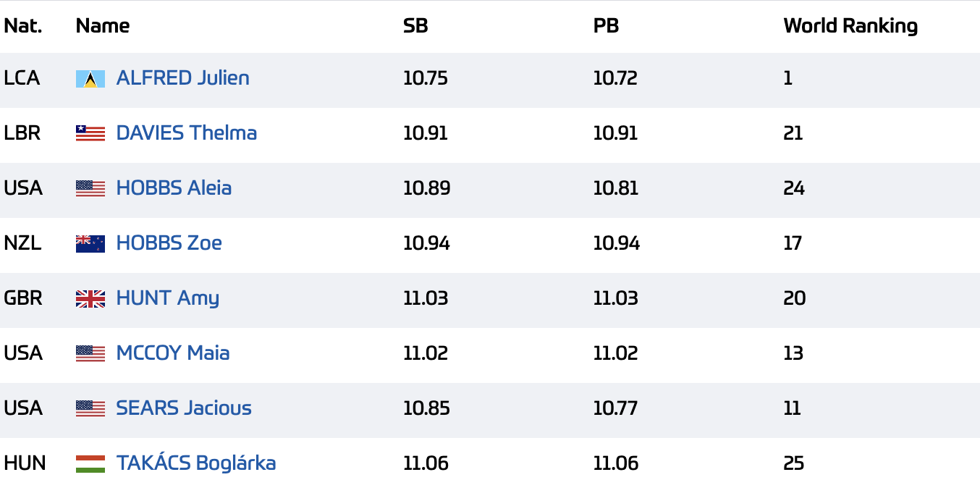
Task: Open HOBBS Aleia profile link
Action: (174, 188)
